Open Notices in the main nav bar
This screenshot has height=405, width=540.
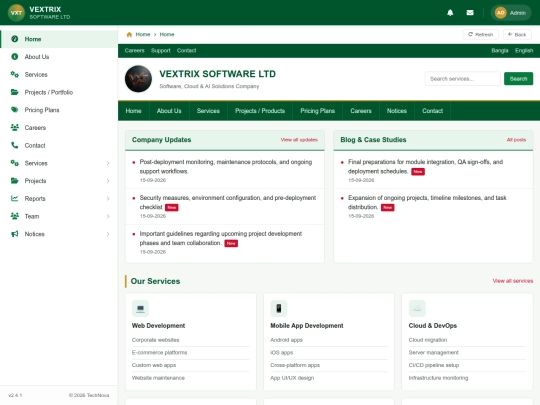click(397, 111)
